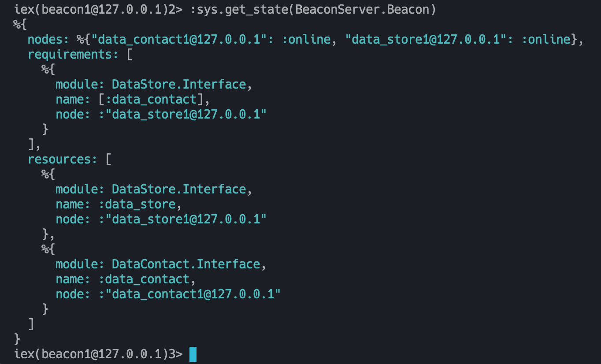Click the "requirements:" key
The width and height of the screenshot is (601, 364).
(77, 55)
